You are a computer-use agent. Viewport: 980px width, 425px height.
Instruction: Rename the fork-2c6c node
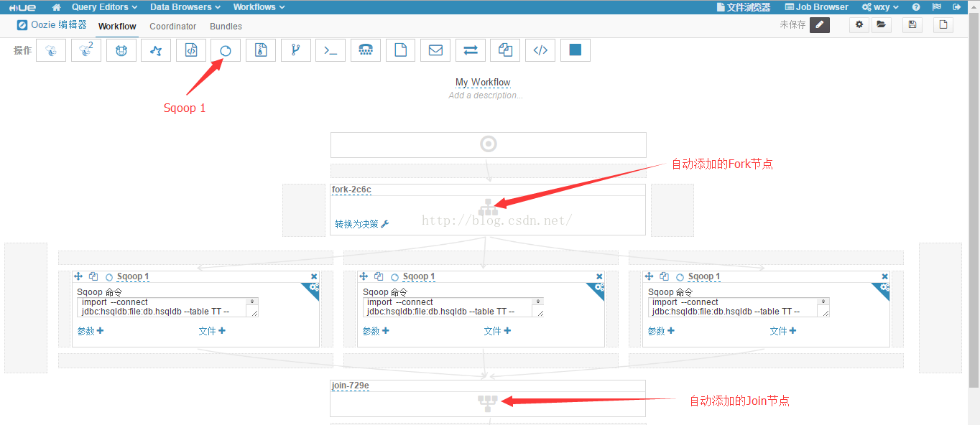coord(351,190)
